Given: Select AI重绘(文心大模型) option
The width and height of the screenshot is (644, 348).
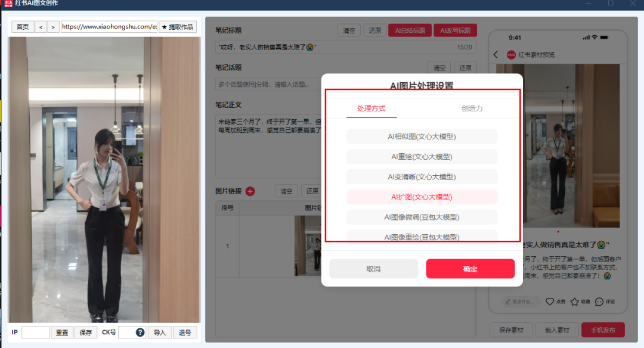Looking at the screenshot, I should point(422,157).
